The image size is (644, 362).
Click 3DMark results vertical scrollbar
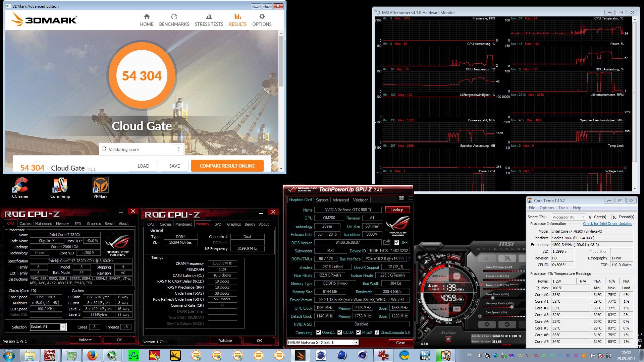point(281,60)
